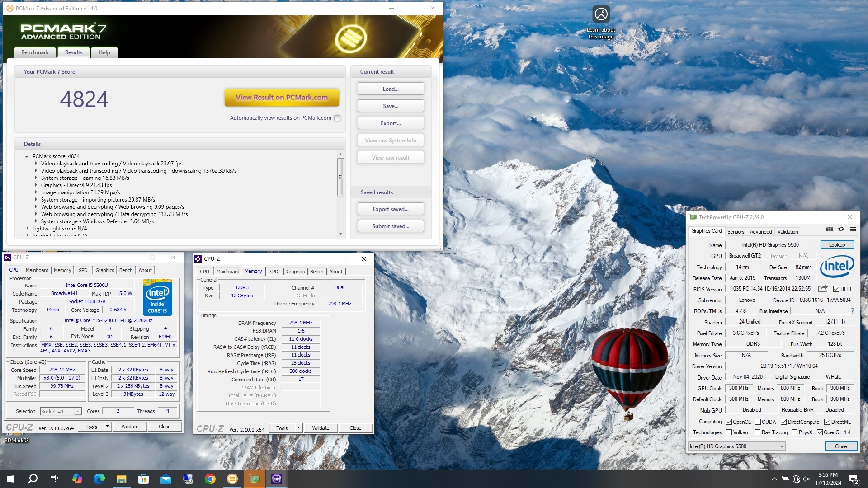This screenshot has width=868, height=488.
Task: Open Google Chrome from the taskbar
Action: click(210, 479)
